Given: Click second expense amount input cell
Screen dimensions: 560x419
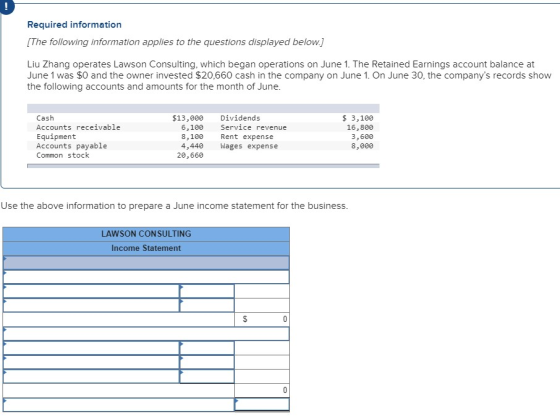Looking at the screenshot, I should [207, 362].
